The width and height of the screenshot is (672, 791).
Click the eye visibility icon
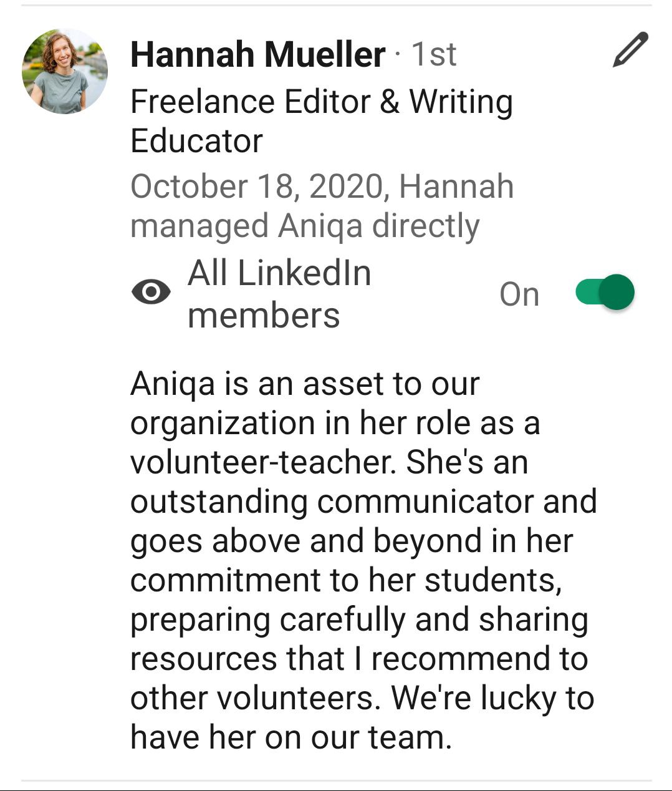click(x=151, y=292)
